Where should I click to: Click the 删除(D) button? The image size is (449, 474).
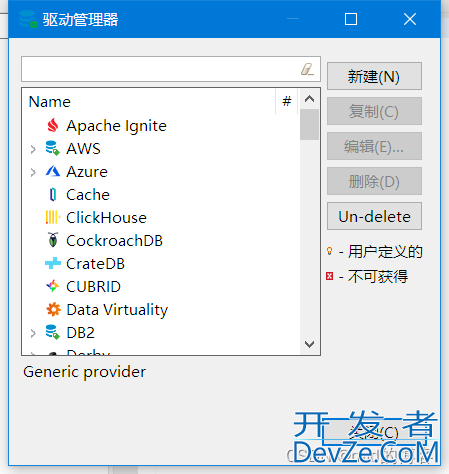point(374,181)
